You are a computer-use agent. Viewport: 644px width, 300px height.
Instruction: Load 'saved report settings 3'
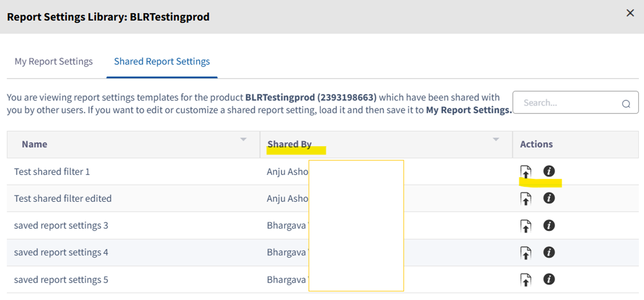526,226
